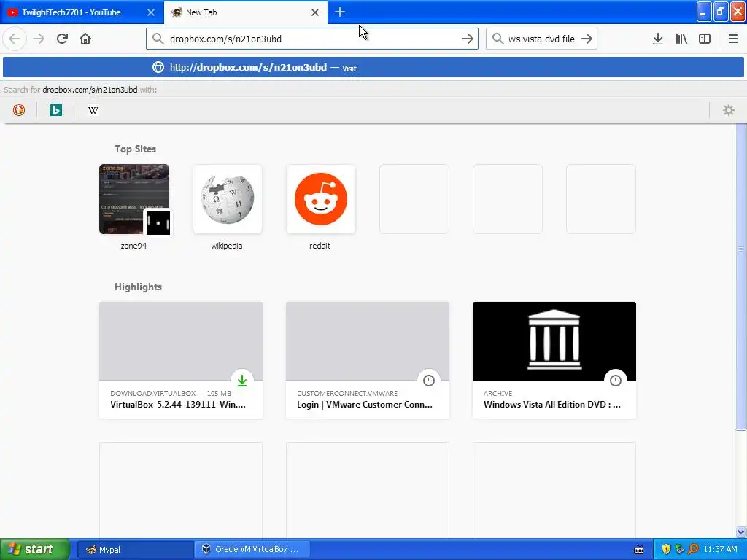The height and width of the screenshot is (560, 747).
Task: Click the keyboard icon in the taskbar
Action: tap(639, 550)
